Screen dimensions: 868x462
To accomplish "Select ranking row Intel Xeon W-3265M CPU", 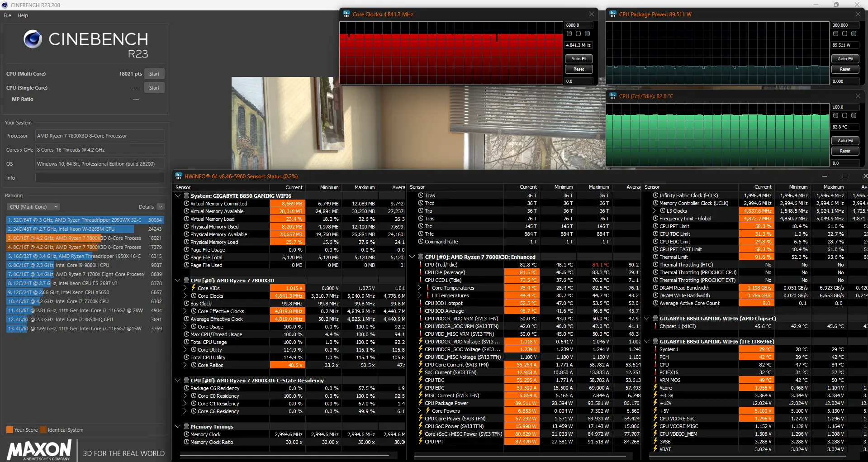I will [x=85, y=229].
